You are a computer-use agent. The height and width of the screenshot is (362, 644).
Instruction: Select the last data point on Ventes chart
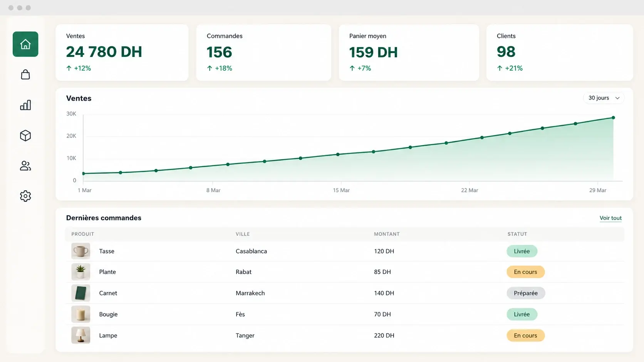[613, 118]
